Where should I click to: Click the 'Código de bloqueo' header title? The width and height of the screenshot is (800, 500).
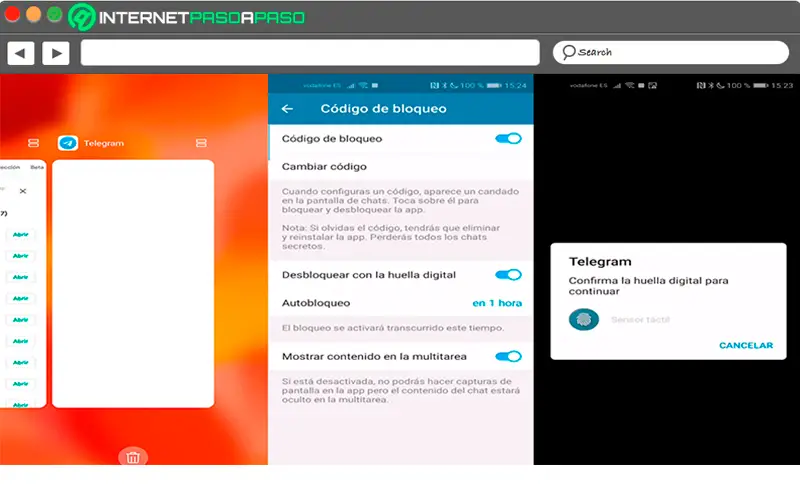pyautogui.click(x=383, y=109)
